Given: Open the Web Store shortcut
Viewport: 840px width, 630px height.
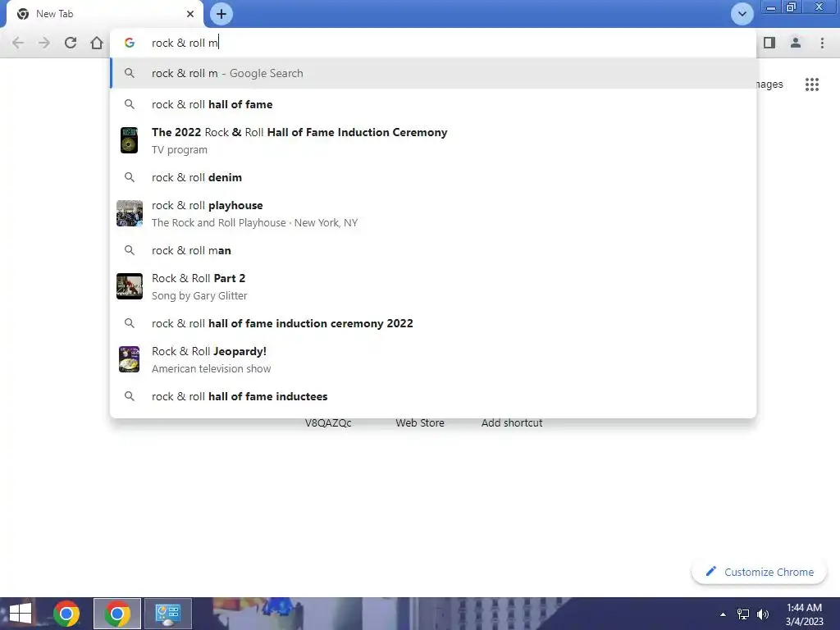Looking at the screenshot, I should click(x=420, y=422).
